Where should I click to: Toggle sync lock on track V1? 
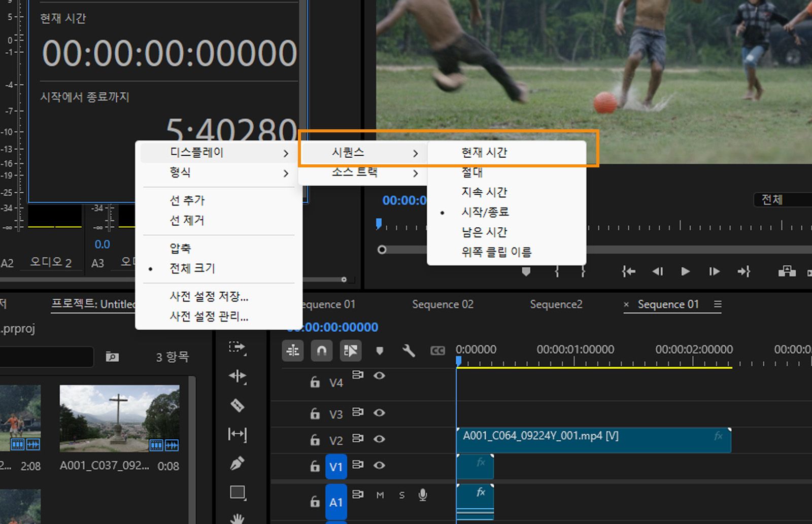pos(358,465)
